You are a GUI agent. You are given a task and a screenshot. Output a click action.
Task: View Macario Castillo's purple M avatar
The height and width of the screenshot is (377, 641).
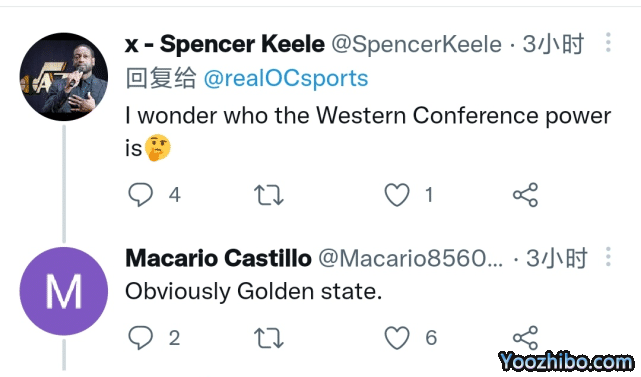64,291
